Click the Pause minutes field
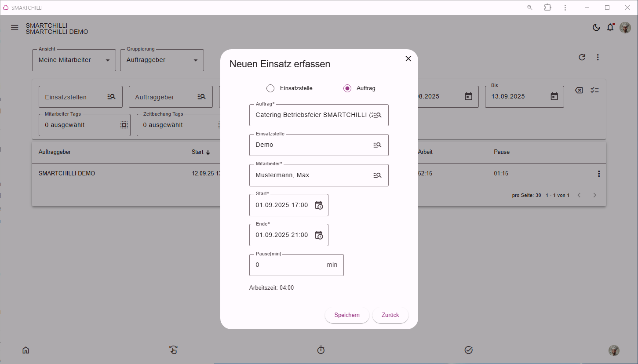 pyautogui.click(x=296, y=265)
